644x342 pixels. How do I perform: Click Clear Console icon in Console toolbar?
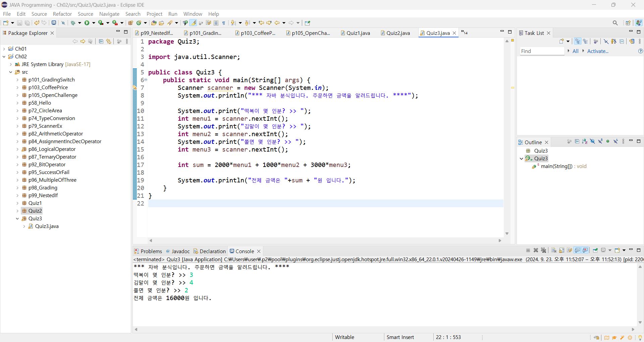(x=554, y=250)
